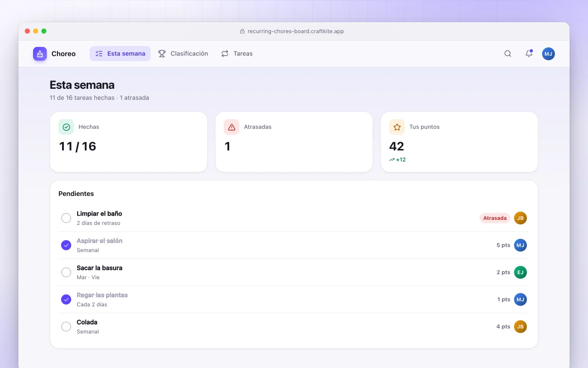Open the notifications bell icon
Image resolution: width=588 pixels, height=368 pixels.
pyautogui.click(x=529, y=54)
